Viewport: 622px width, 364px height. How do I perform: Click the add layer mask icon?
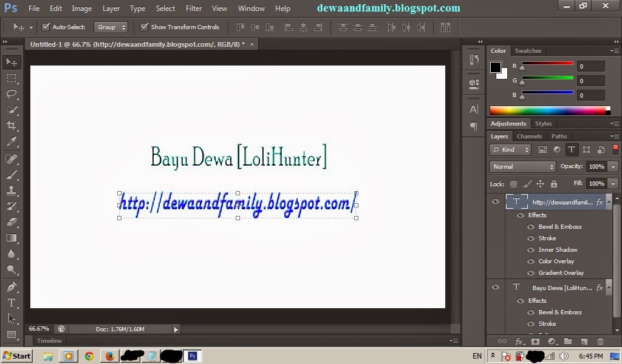tap(535, 341)
